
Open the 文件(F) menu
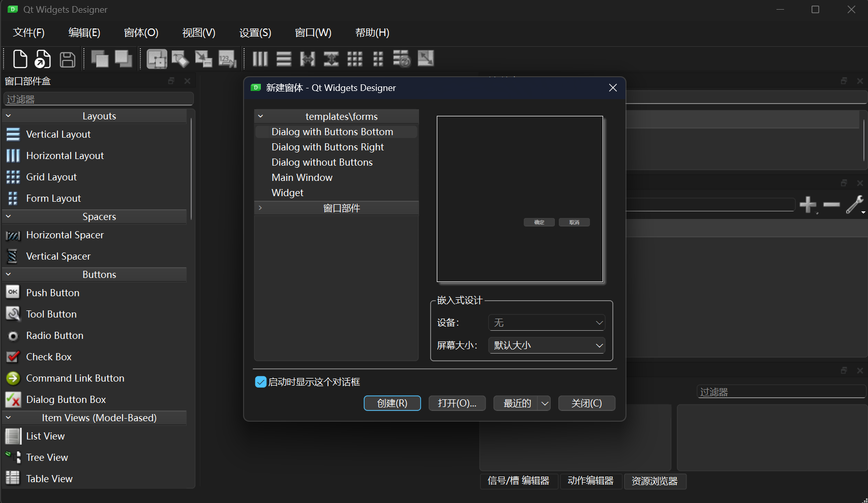pos(29,33)
